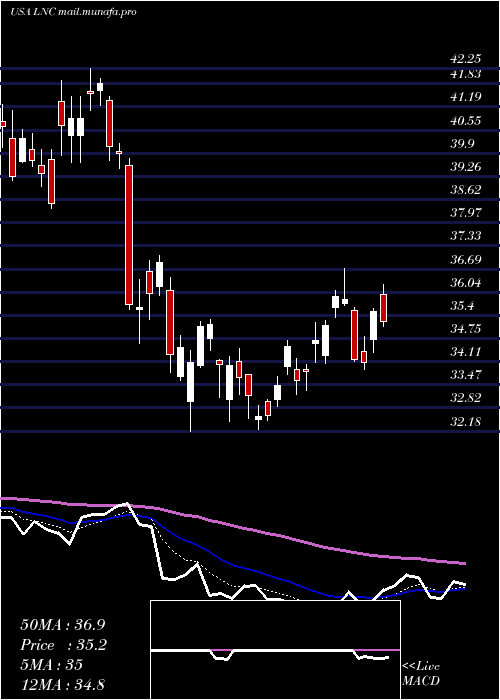Click the 39.26 price axis label
Viewport: 500px width, 700px height.
pyautogui.click(x=466, y=166)
